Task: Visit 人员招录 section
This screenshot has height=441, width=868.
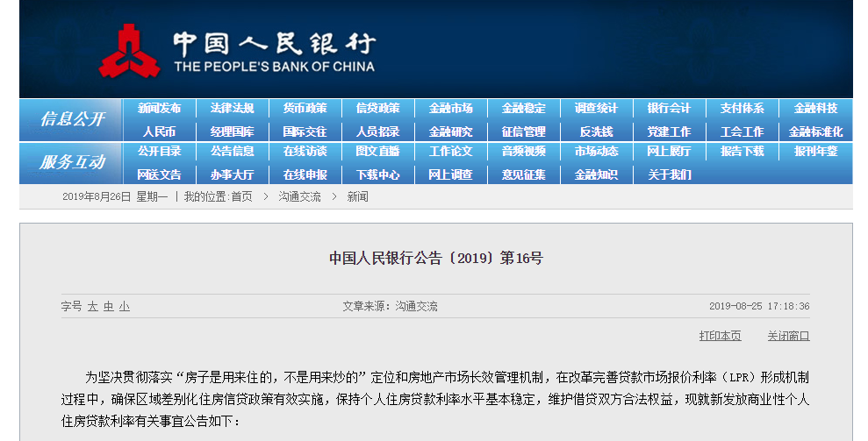Action: tap(377, 132)
